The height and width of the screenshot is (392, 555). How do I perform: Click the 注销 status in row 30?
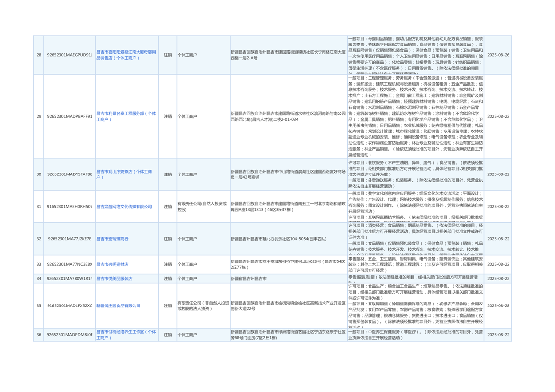168,174
